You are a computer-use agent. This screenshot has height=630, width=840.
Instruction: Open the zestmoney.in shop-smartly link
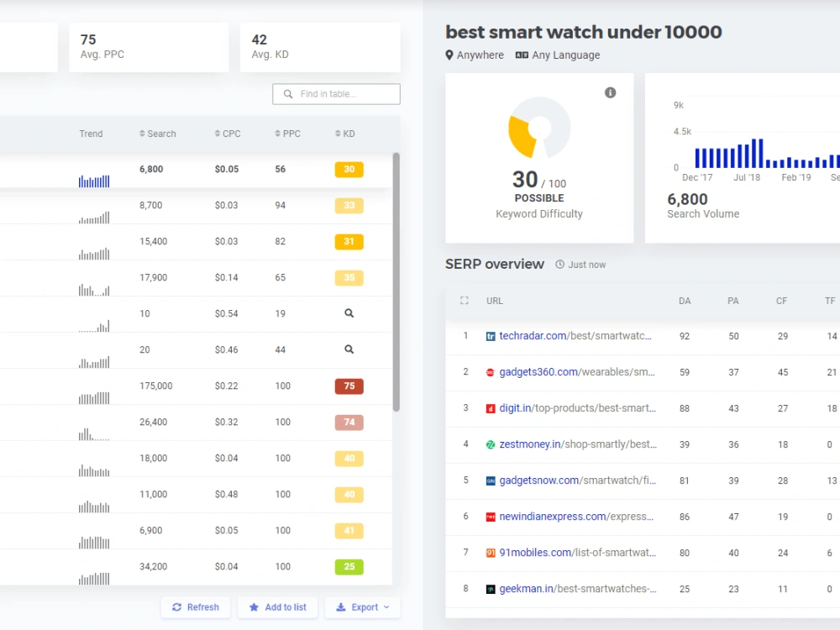(x=578, y=444)
